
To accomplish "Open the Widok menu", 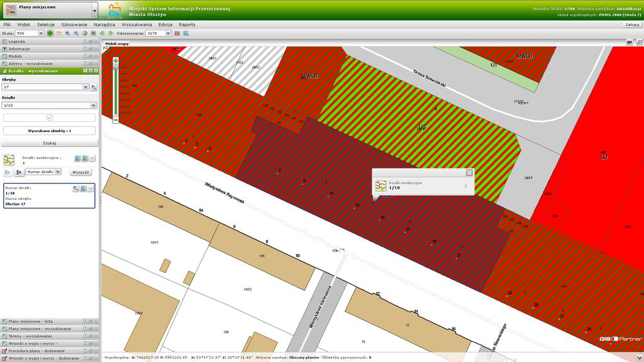I will [24, 25].
